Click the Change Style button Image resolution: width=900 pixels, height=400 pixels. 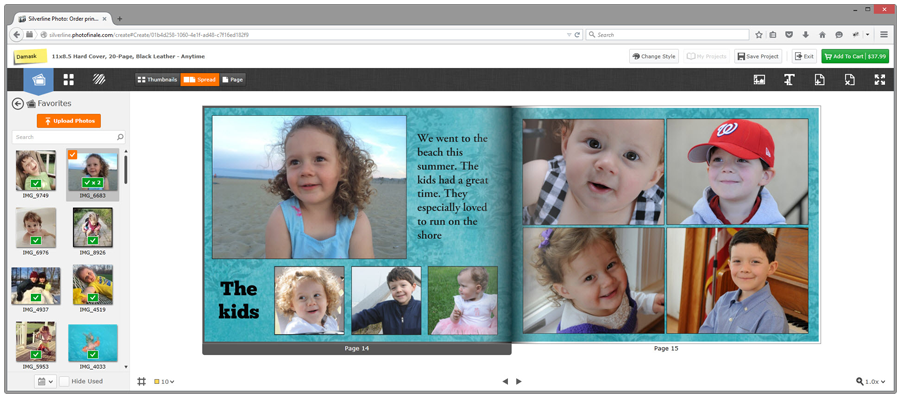click(x=654, y=56)
